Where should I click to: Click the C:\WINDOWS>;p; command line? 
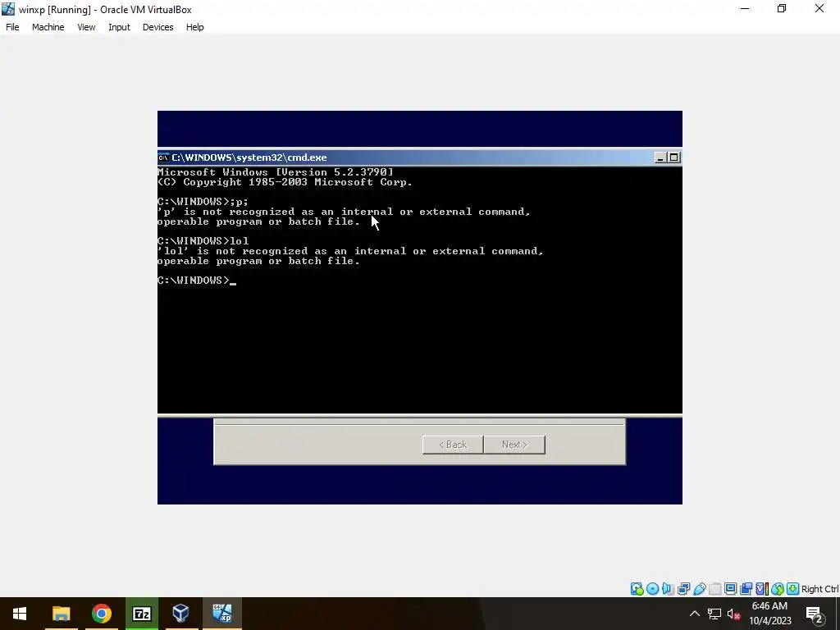[203, 202]
